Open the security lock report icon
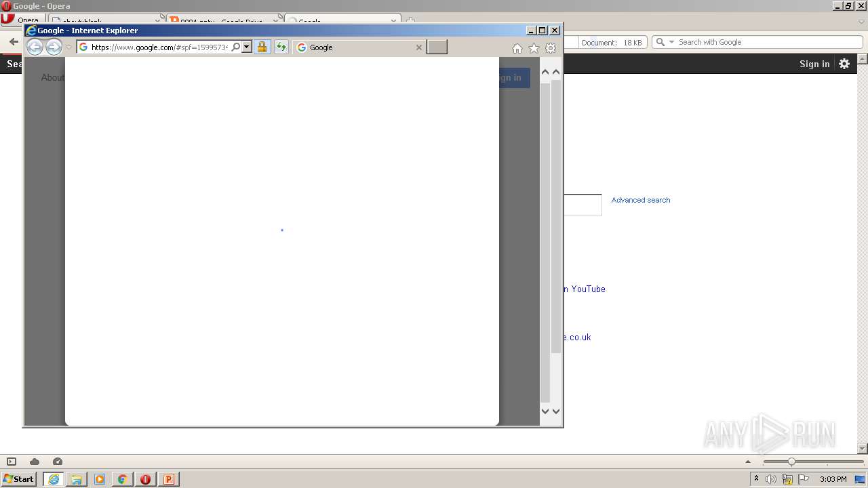Screen dimensions: 868x488 (x=262, y=47)
